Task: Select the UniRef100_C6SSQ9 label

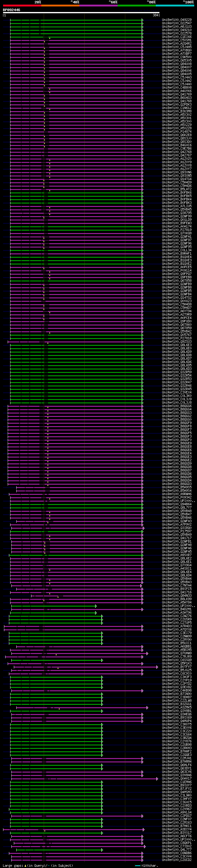Action: click(x=177, y=660)
